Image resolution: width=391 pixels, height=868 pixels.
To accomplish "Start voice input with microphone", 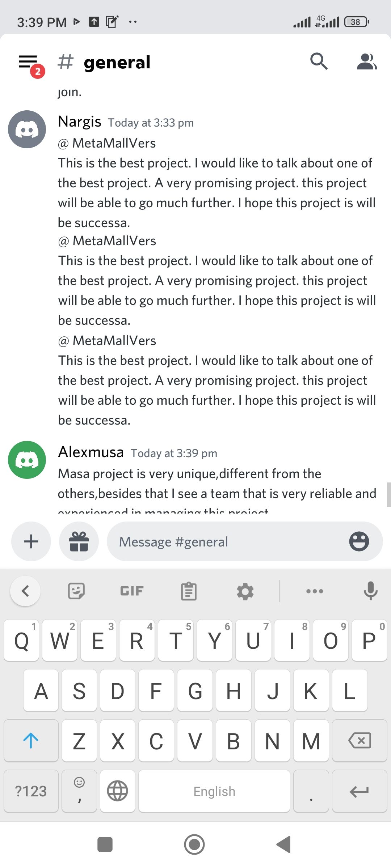I will (x=370, y=591).
